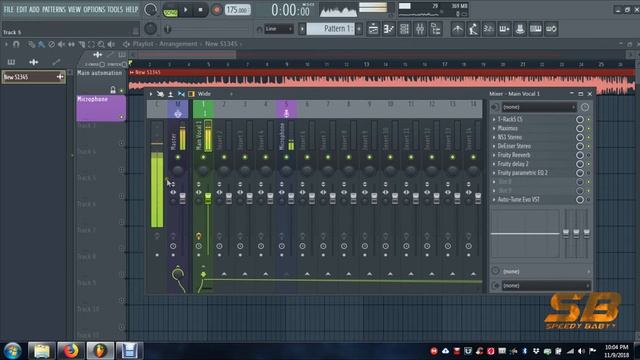This screenshot has height=360, width=640.
Task: Open the EDIT menu
Action: tap(22, 9)
